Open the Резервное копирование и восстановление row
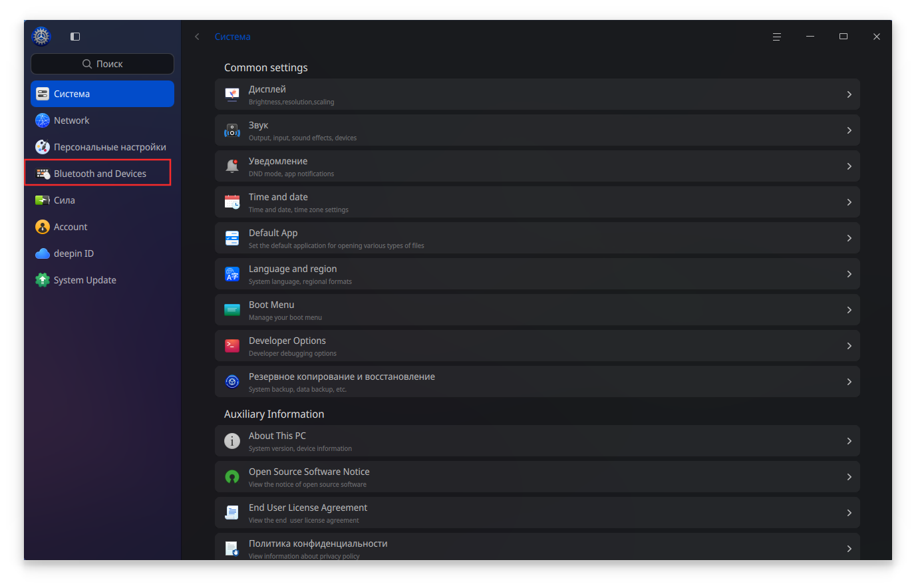This screenshot has width=916, height=588. point(537,382)
